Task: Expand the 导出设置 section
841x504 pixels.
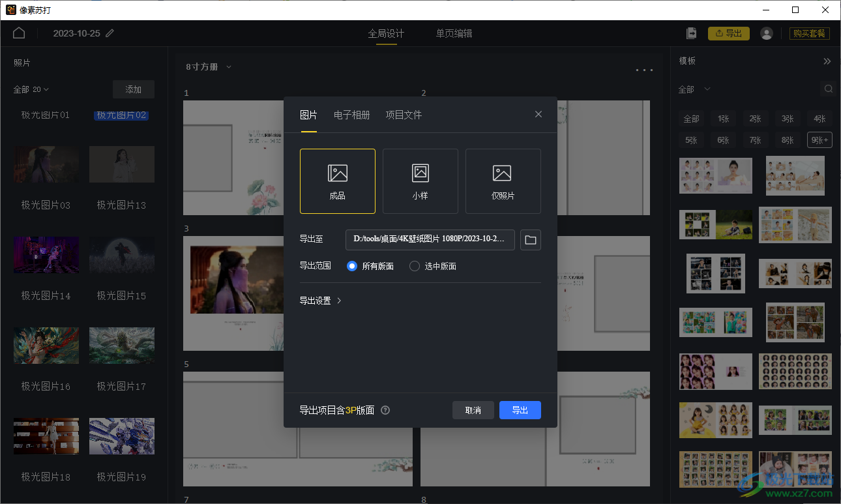Action: tap(321, 301)
